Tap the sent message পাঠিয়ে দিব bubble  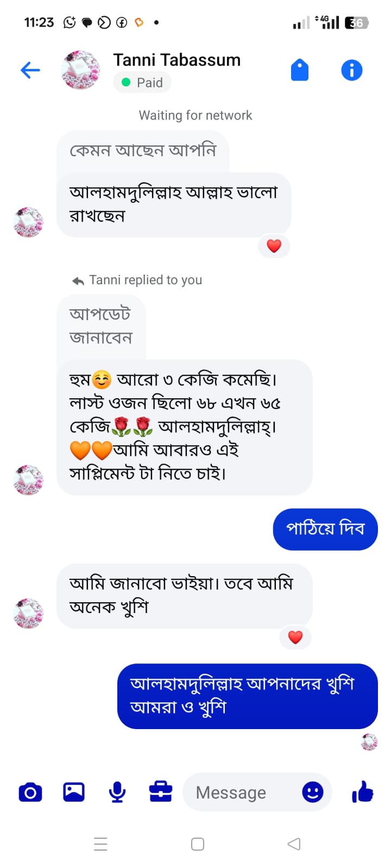325,529
